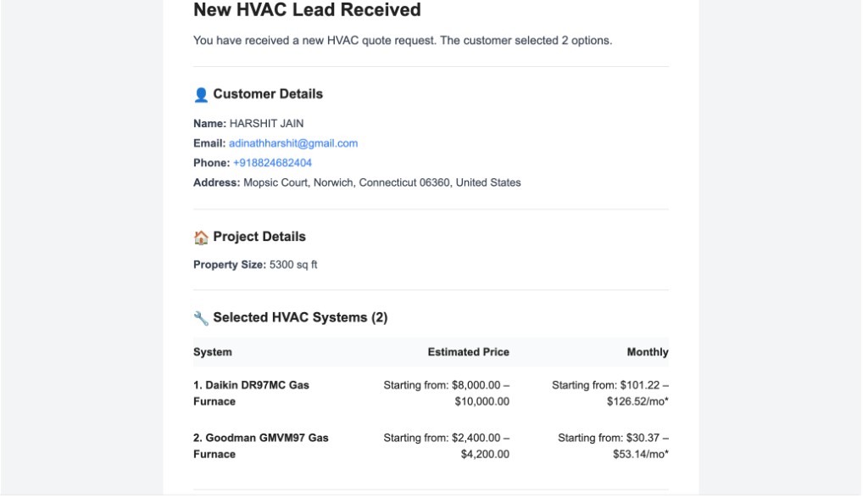Click the Customer Details section heading
This screenshot has height=498, width=868.
pyautogui.click(x=268, y=94)
